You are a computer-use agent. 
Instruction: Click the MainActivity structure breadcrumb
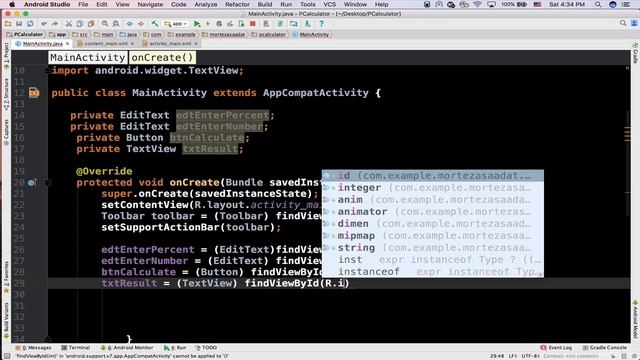tap(87, 58)
